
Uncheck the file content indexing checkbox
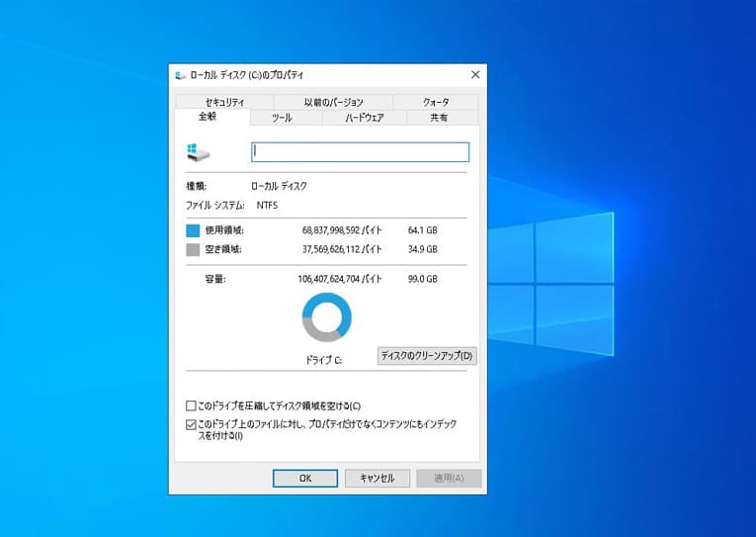(x=192, y=424)
